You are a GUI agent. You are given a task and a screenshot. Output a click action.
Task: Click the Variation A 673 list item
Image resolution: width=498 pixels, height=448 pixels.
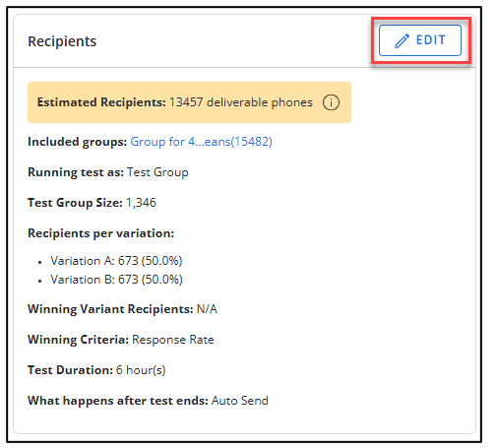(x=116, y=261)
